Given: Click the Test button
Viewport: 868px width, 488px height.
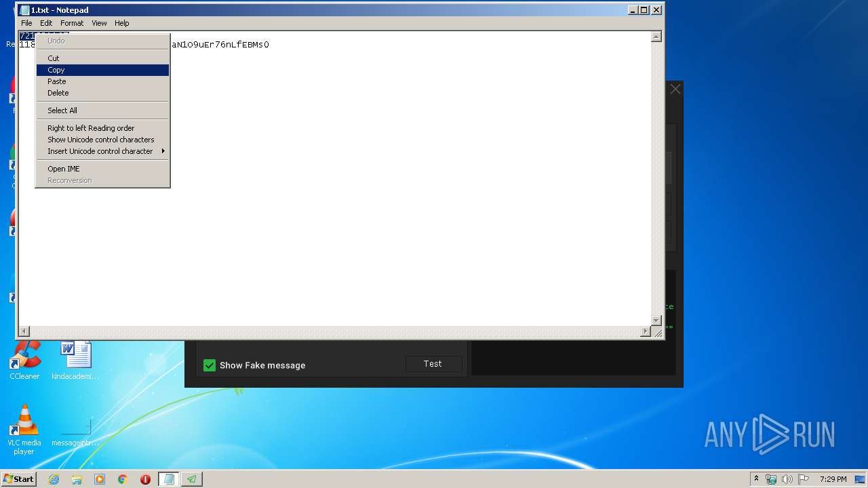Looking at the screenshot, I should pyautogui.click(x=433, y=364).
